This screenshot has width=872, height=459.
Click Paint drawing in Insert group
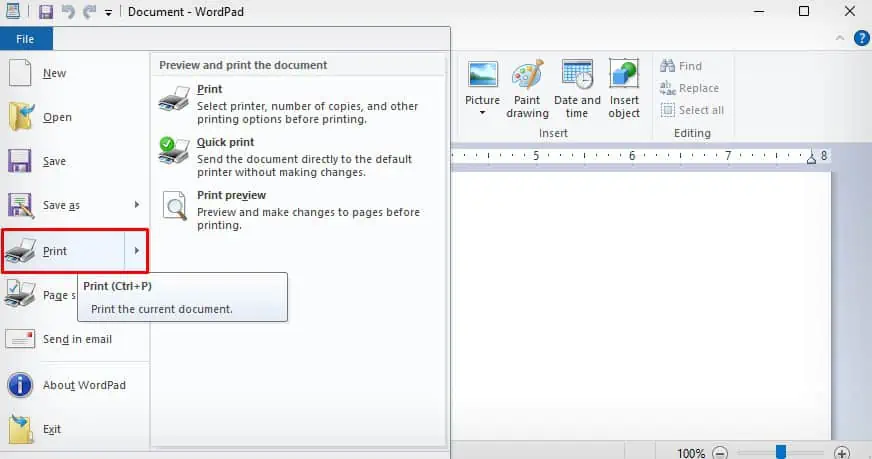[x=527, y=89]
